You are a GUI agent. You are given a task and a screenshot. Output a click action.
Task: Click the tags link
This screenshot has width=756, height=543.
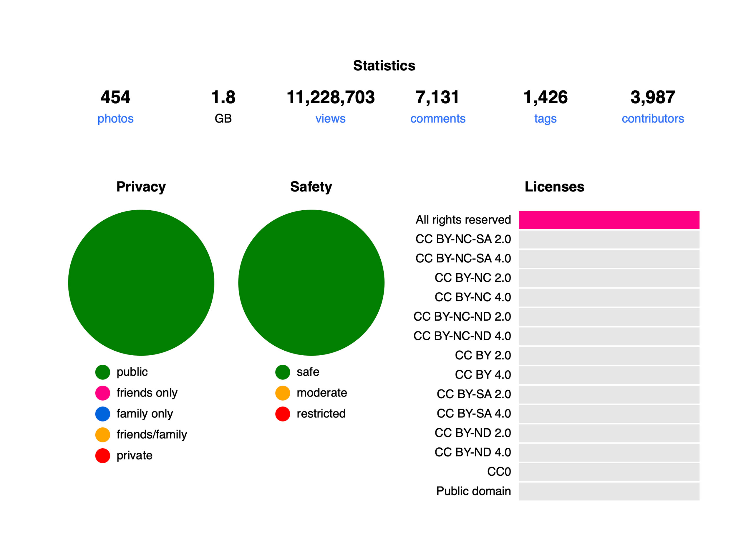[545, 119]
